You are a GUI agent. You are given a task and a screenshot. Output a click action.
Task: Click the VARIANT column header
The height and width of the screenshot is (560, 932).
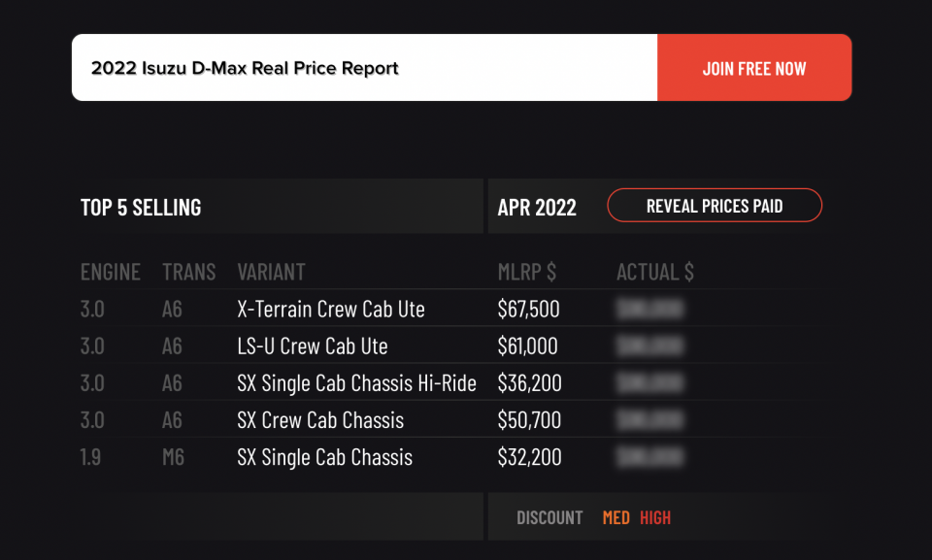click(271, 273)
